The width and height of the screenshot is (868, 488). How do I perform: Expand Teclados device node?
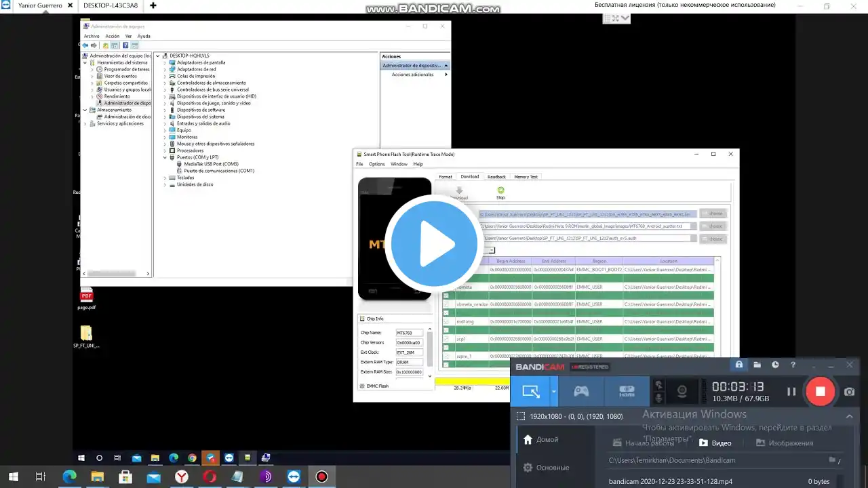[x=165, y=178]
